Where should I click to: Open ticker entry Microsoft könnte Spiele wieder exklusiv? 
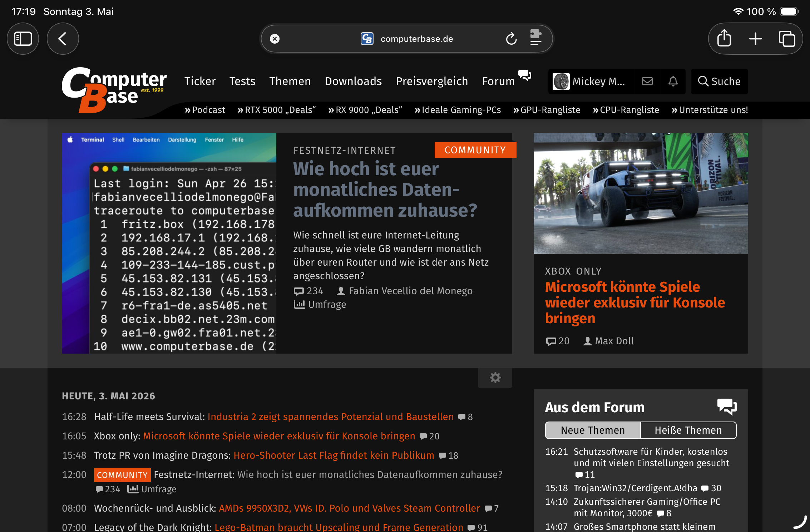pos(279,436)
